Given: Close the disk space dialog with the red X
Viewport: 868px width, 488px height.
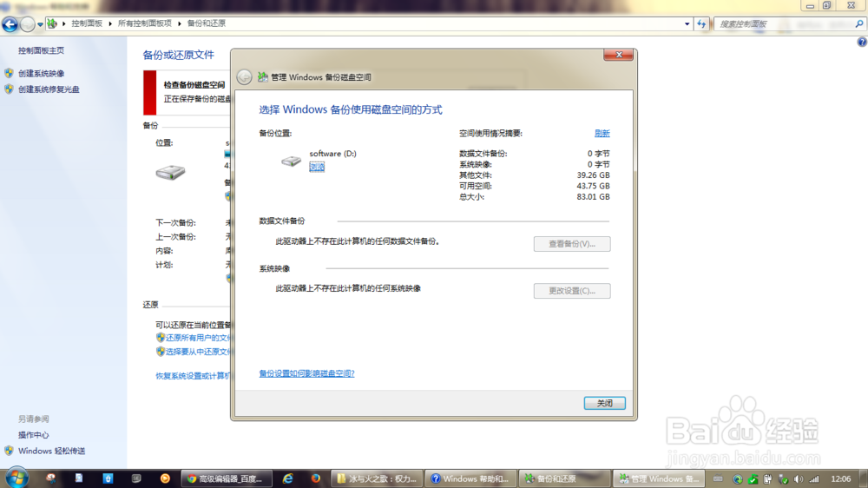Looking at the screenshot, I should [618, 55].
